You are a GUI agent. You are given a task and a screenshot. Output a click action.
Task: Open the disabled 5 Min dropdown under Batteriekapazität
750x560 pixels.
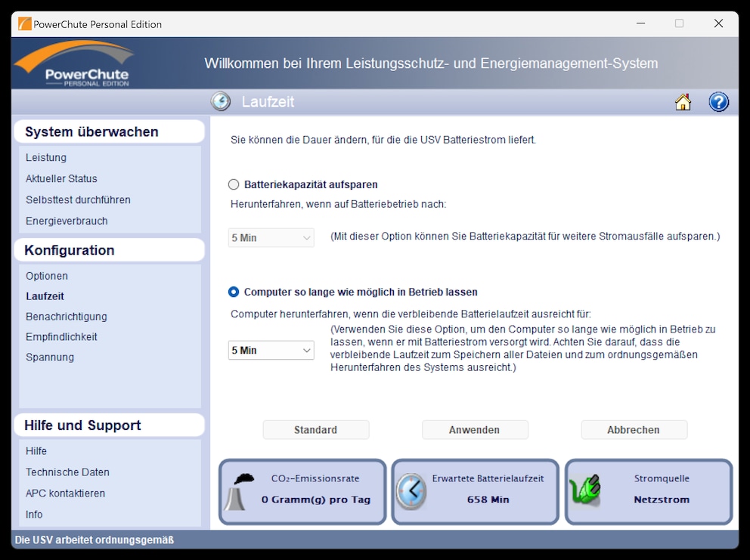(271, 237)
